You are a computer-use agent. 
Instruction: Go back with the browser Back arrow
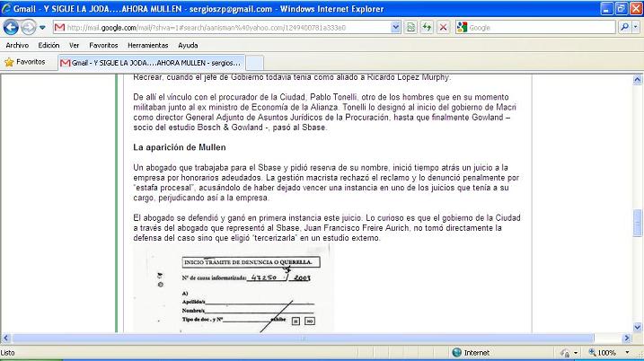pyautogui.click(x=11, y=28)
